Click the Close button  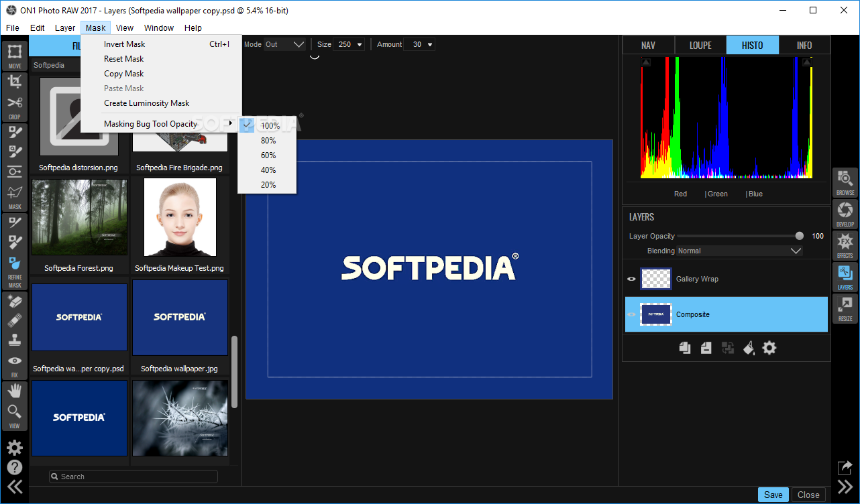(808, 495)
